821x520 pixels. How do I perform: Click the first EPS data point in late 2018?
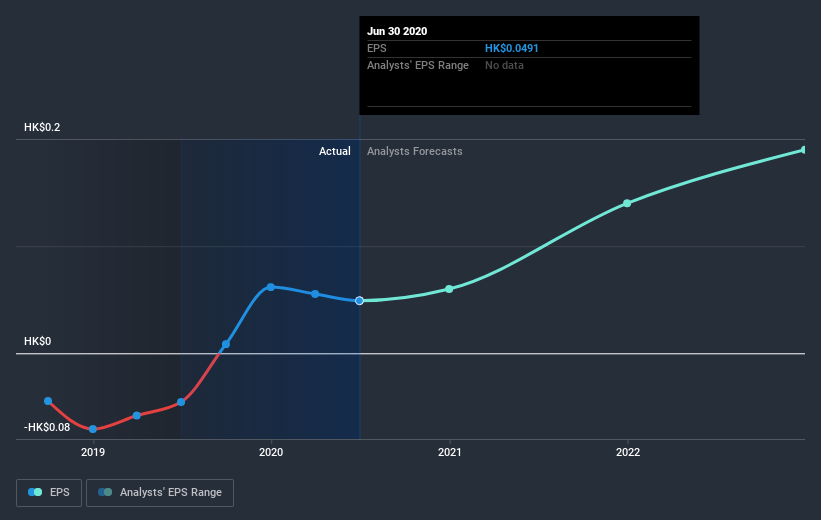tap(48, 401)
